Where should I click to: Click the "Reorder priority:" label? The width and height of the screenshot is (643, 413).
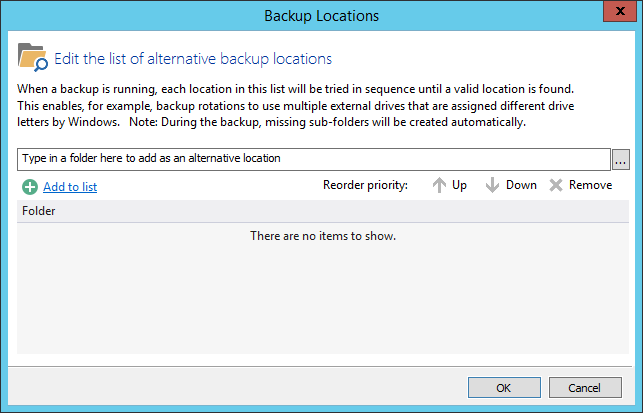(366, 185)
